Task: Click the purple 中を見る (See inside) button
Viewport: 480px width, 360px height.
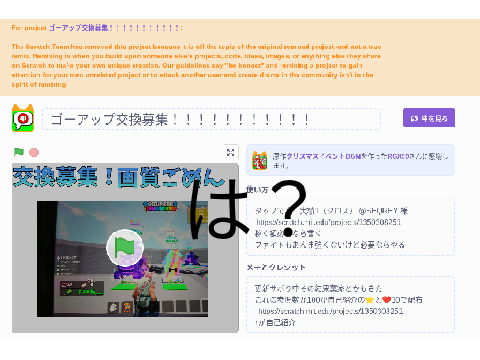Action: point(429,118)
